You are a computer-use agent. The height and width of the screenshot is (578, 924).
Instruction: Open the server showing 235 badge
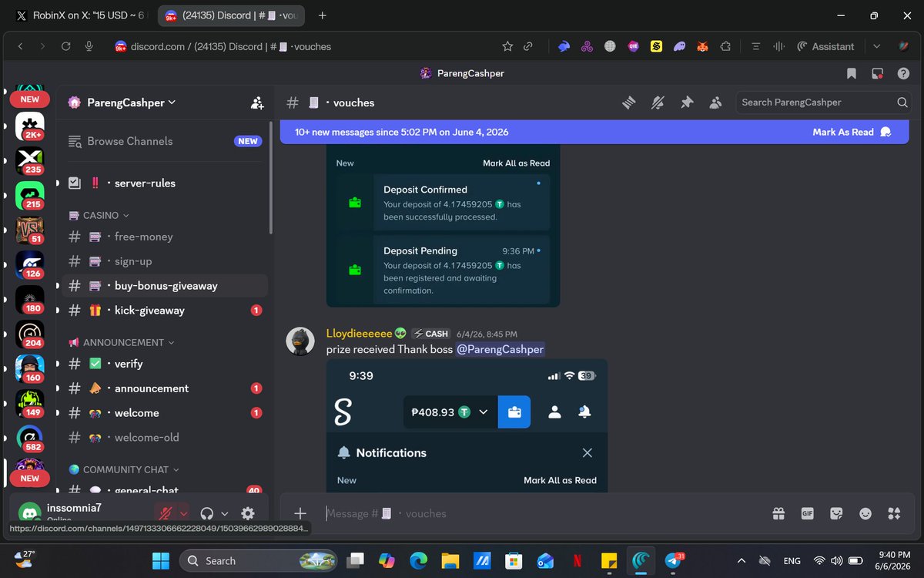click(x=30, y=160)
